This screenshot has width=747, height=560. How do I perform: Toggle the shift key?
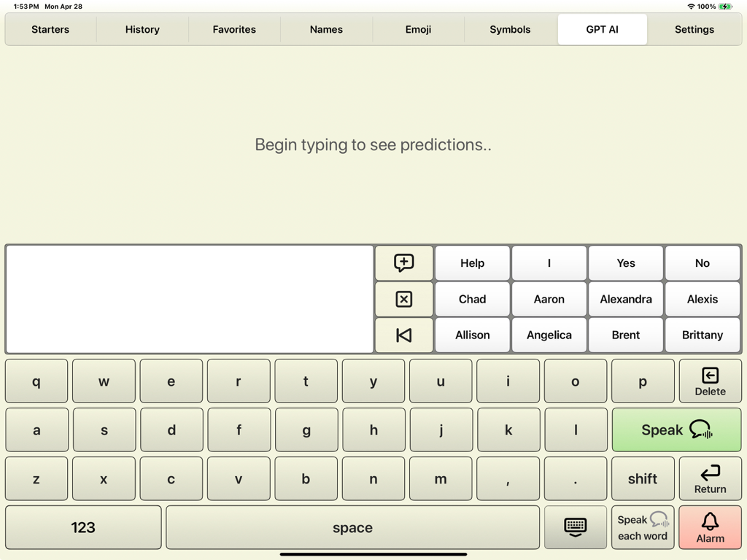(643, 478)
